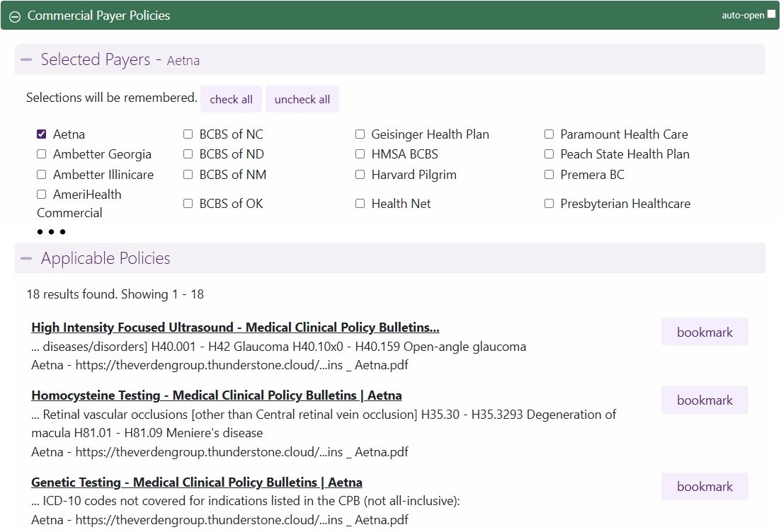Click the check all button

(231, 99)
